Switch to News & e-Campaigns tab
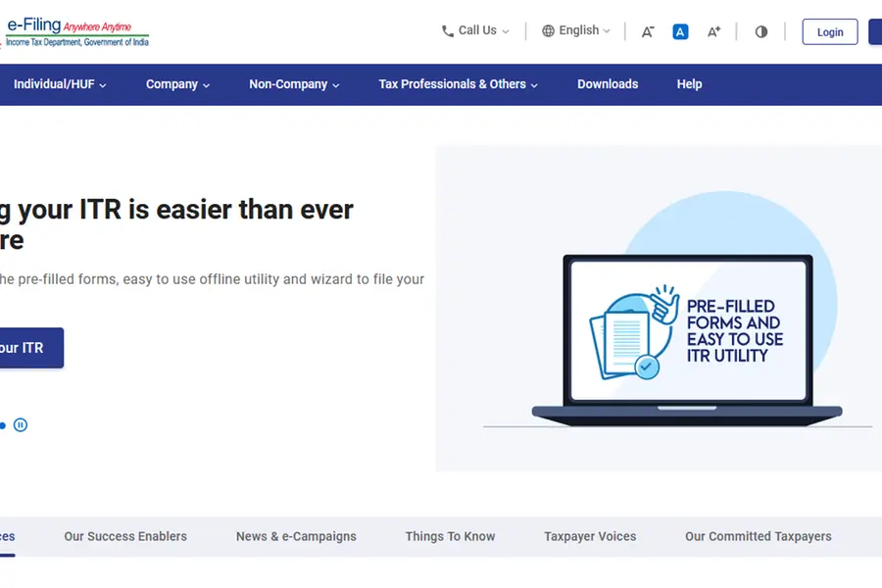Image resolution: width=882 pixels, height=588 pixels. click(x=296, y=537)
